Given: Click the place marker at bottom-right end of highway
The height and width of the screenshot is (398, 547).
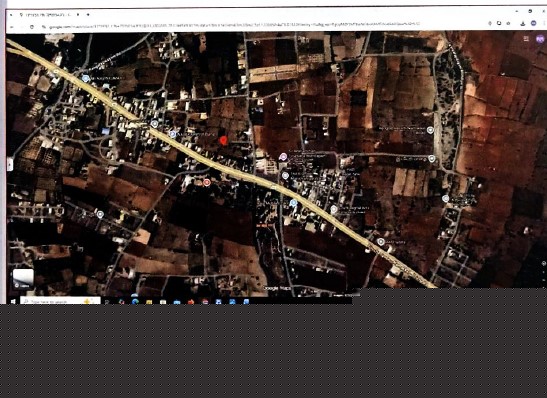Looking at the screenshot, I should [381, 241].
